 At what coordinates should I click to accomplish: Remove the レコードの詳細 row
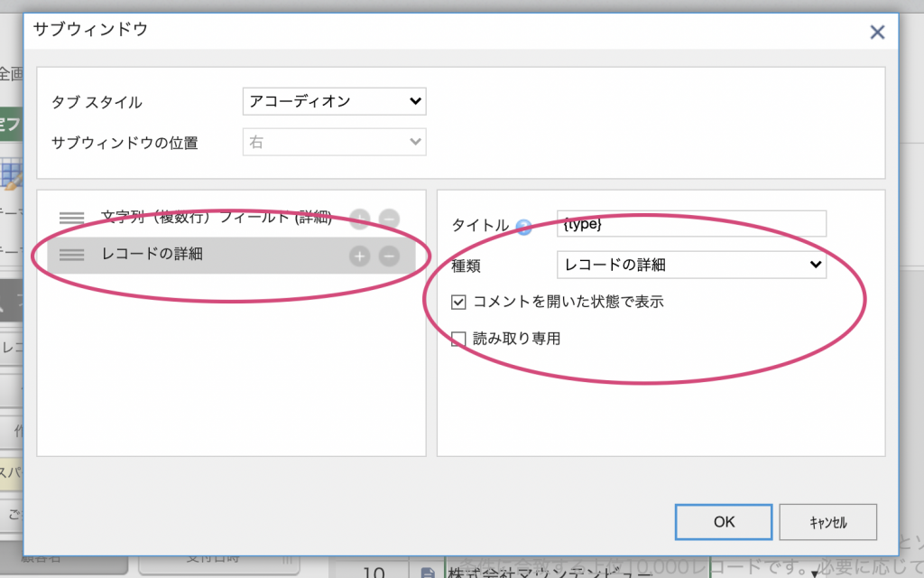coord(389,256)
